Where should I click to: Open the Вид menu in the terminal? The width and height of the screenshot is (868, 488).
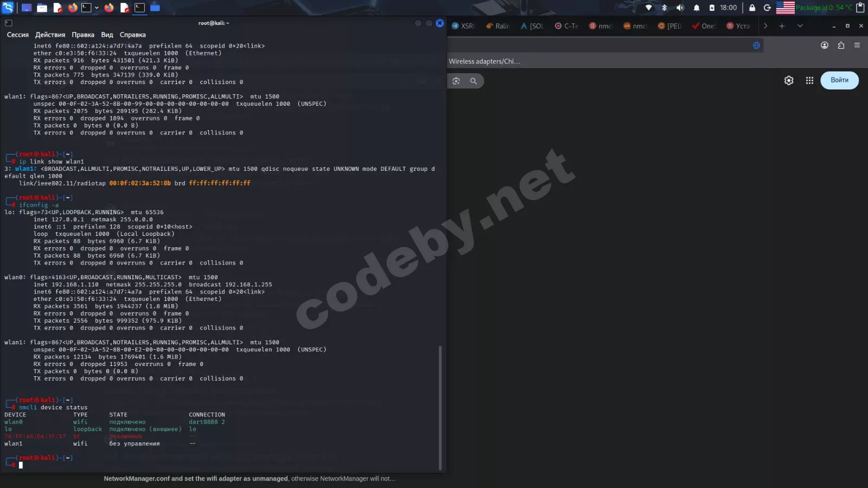point(107,35)
